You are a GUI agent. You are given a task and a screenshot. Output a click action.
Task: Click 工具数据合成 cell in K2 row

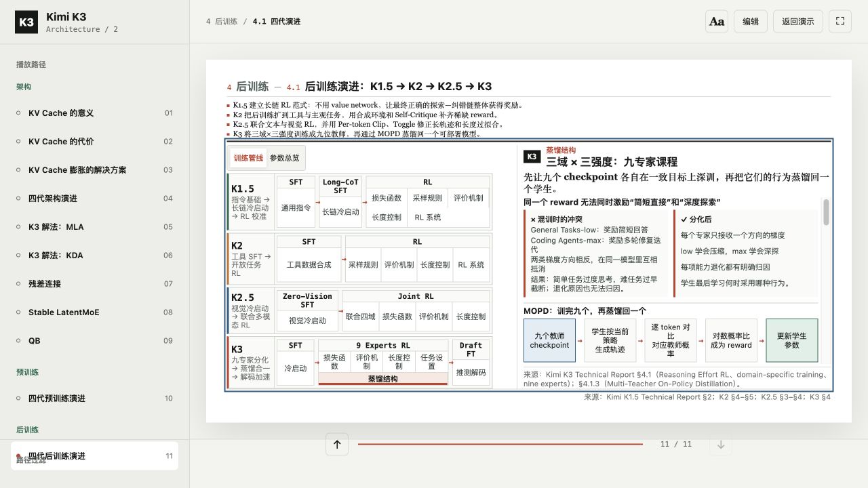click(309, 264)
